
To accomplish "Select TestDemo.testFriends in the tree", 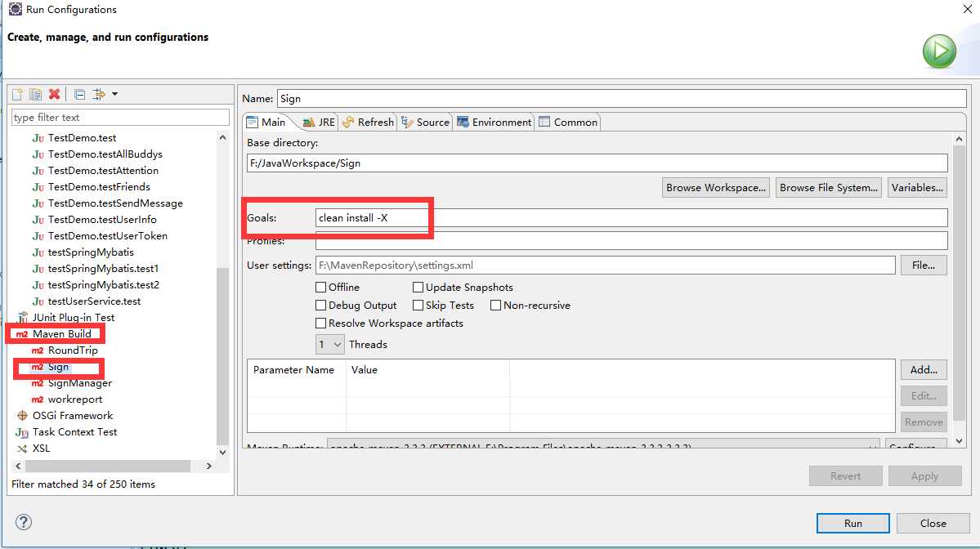I will pyautogui.click(x=99, y=187).
